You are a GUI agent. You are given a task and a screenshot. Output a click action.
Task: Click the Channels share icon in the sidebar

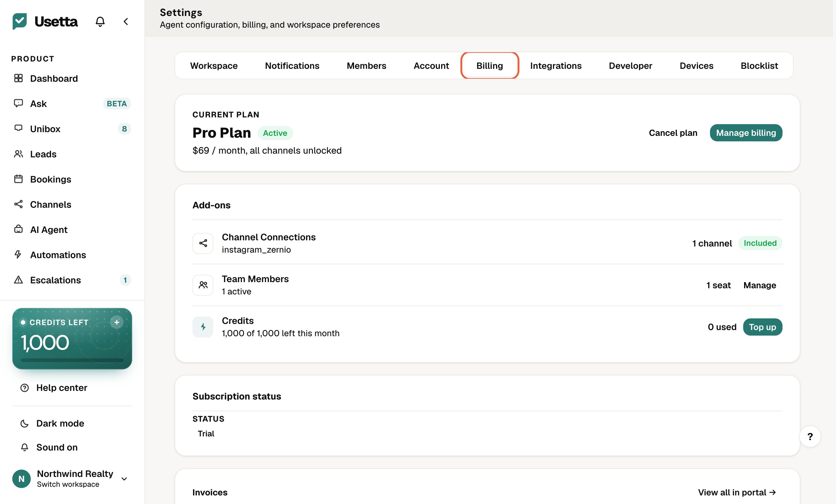coord(18,204)
